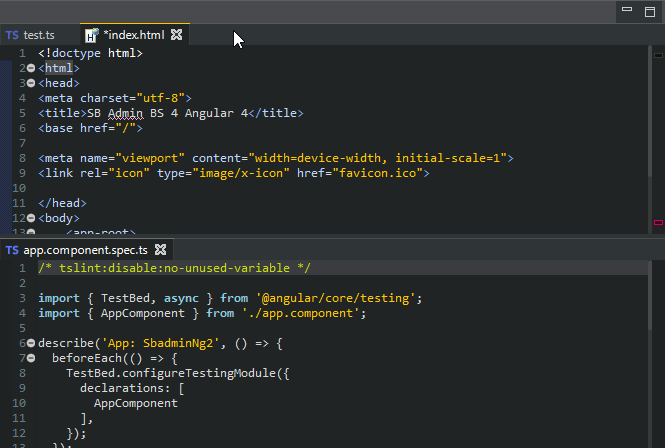The width and height of the screenshot is (665, 448).
Task: Collapse the describe block fold
Action: (x=31, y=343)
